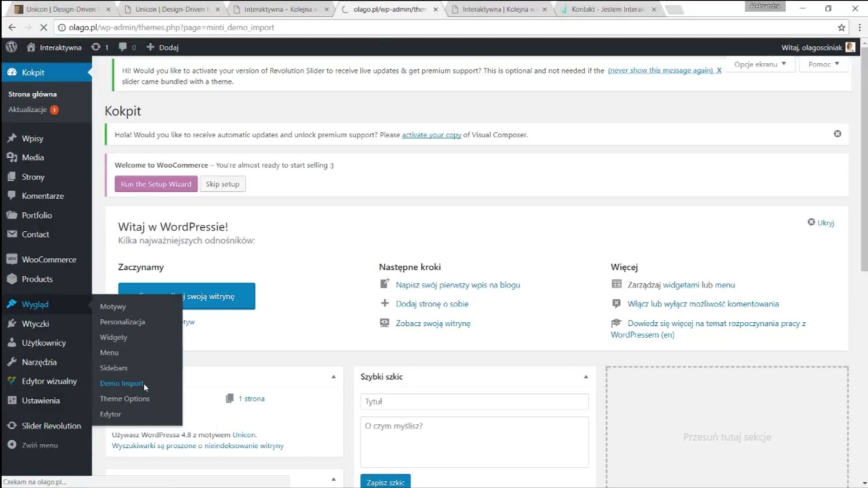Screen dimensions: 868x488
Task: Open Wtyczki plugins in the sidebar
Action: (x=35, y=324)
